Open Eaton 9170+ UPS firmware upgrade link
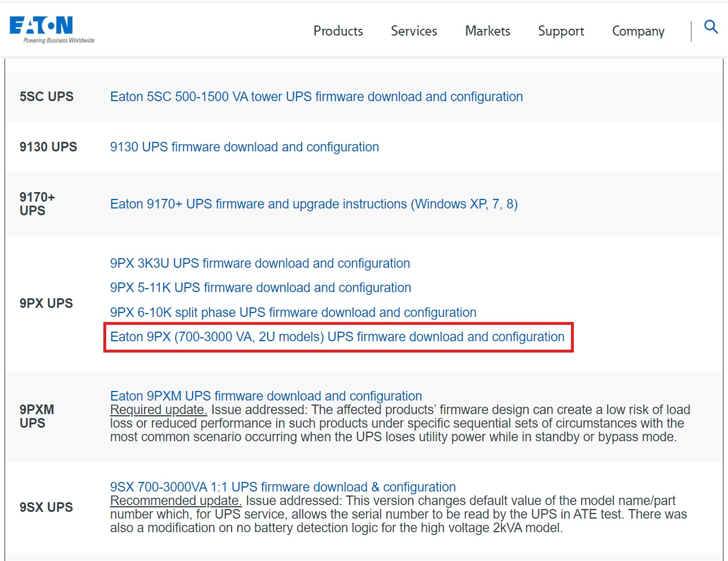 (x=314, y=204)
